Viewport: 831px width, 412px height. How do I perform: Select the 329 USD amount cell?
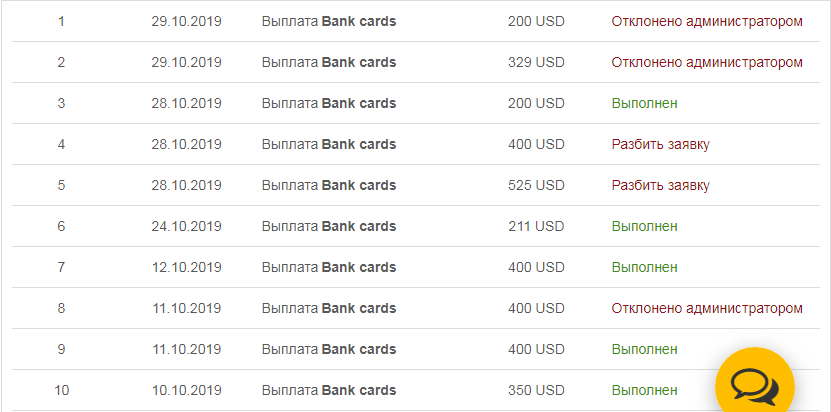point(536,62)
